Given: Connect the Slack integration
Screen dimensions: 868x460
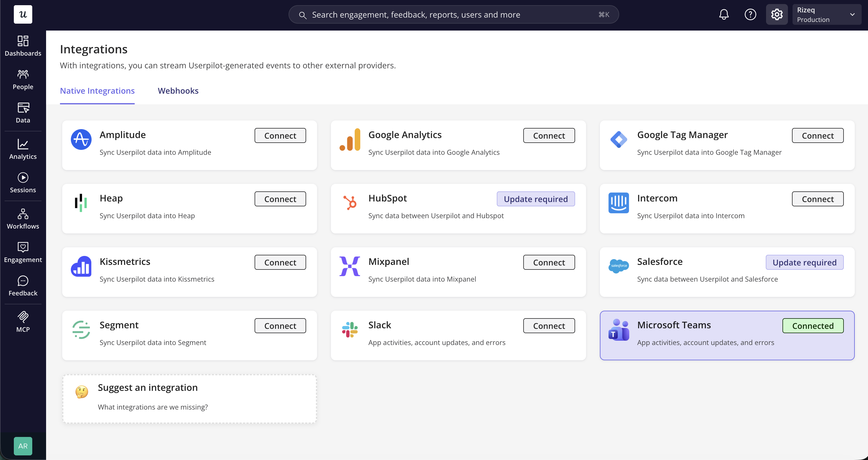Looking at the screenshot, I should [549, 326].
